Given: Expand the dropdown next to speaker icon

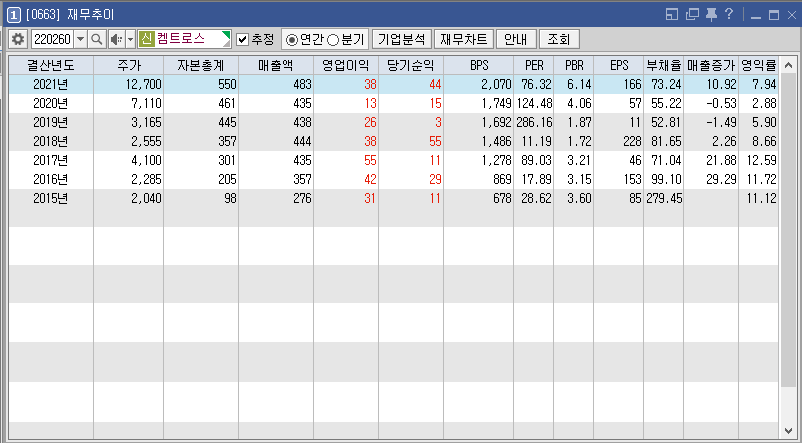Looking at the screenshot, I should point(130,39).
